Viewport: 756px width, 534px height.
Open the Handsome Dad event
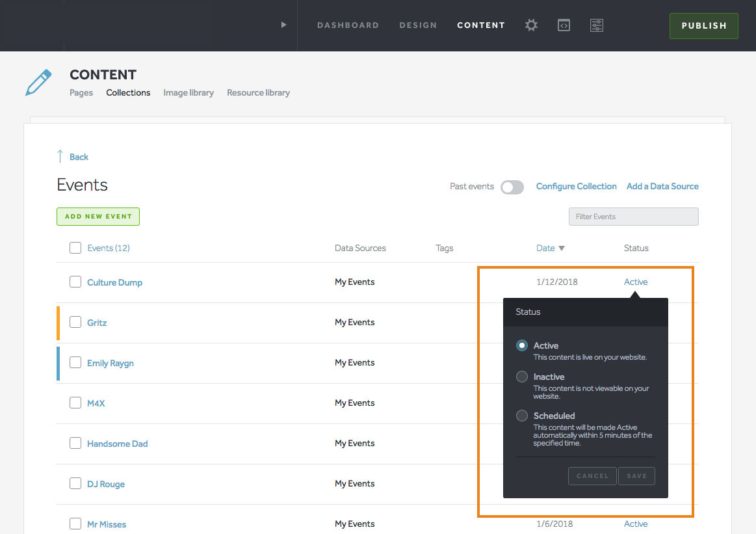[117, 444]
